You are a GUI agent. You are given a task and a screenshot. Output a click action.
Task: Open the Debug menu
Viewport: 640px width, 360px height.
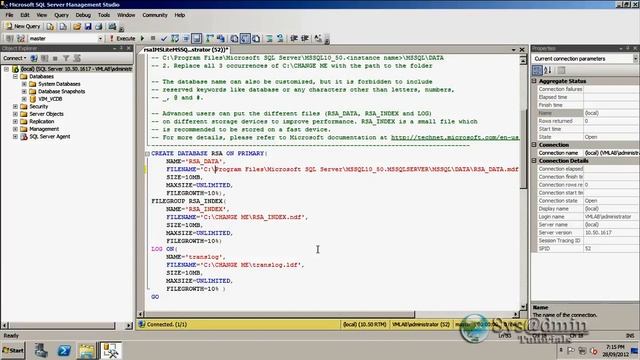click(x=83, y=15)
